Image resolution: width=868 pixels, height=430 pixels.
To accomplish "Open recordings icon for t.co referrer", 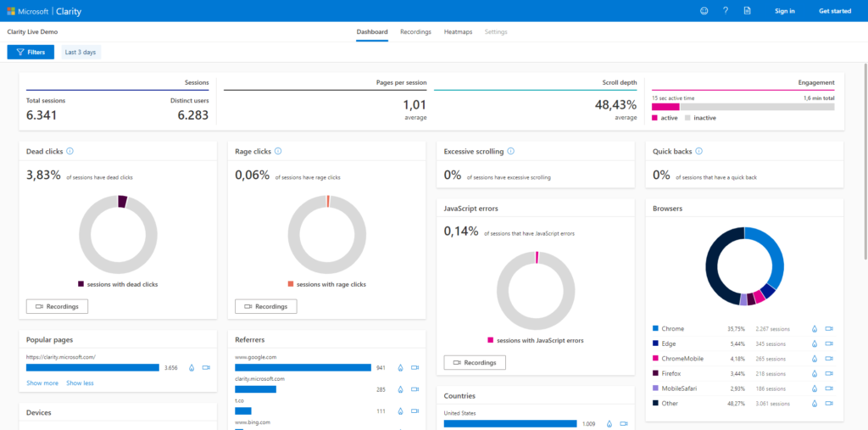I will click(x=415, y=411).
